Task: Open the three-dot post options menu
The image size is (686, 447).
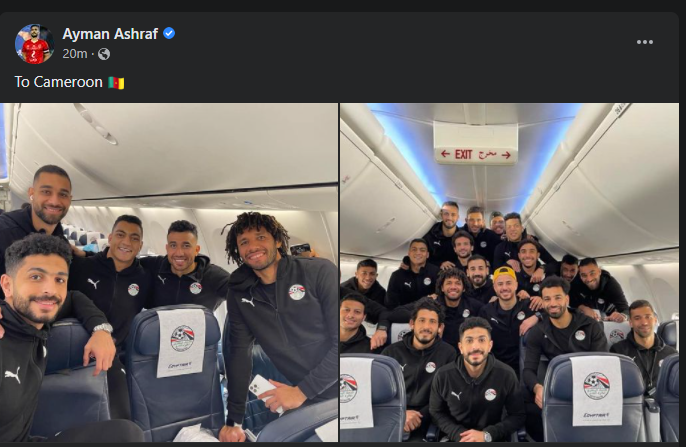Action: click(644, 42)
